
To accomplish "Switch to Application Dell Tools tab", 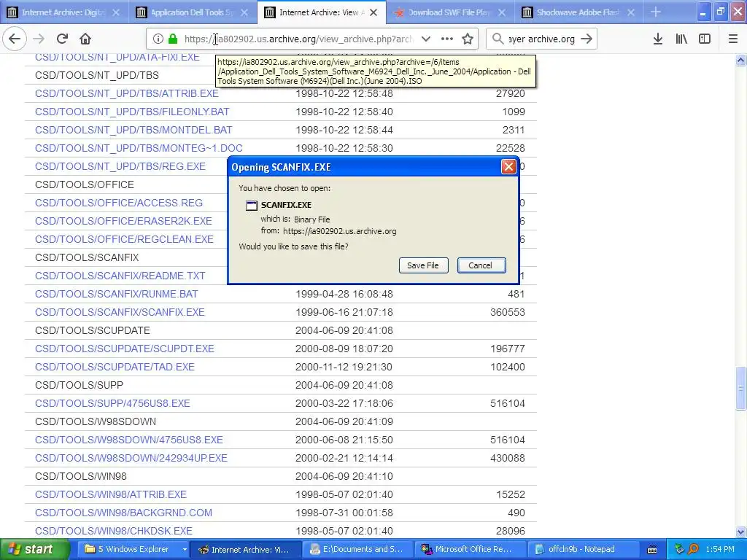I will pos(192,12).
